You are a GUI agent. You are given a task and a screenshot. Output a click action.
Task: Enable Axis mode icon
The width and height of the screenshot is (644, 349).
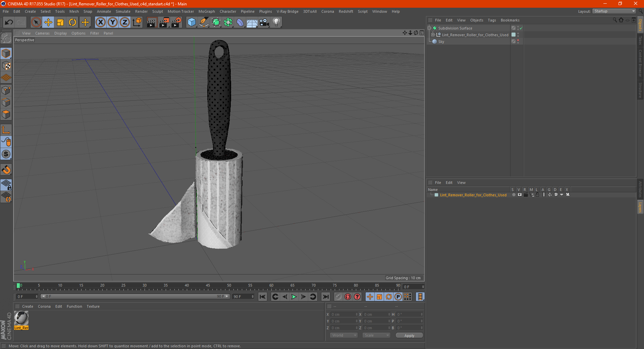6,130
